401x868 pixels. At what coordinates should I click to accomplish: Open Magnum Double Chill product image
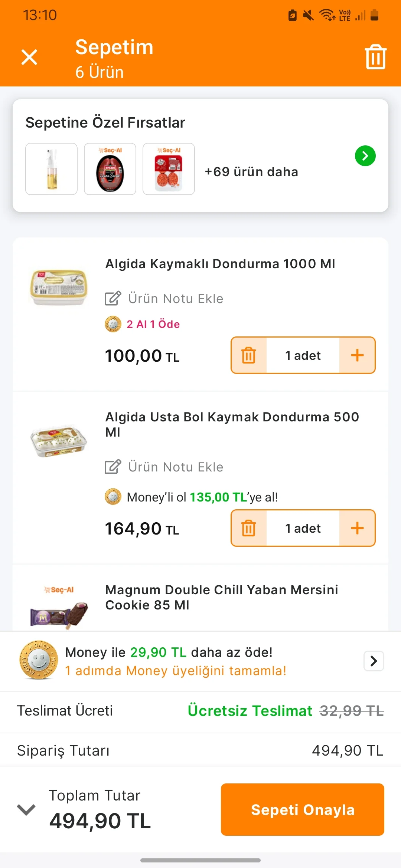[59, 606]
